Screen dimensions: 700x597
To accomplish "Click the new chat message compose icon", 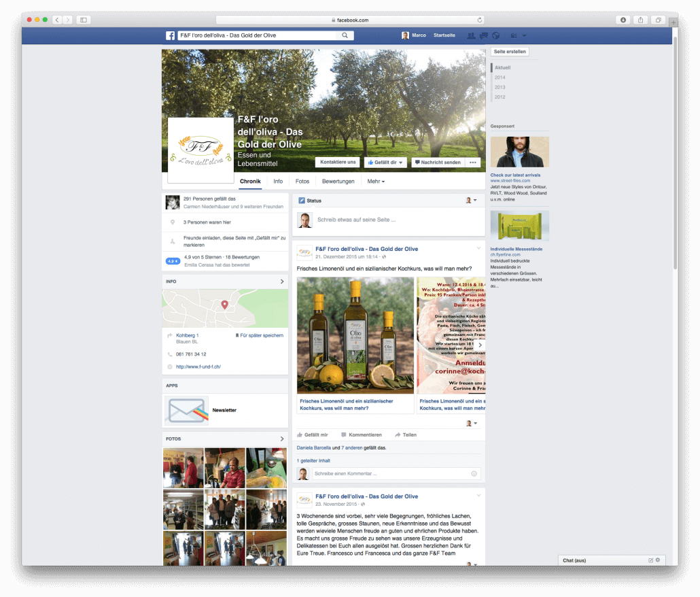I will pos(650,560).
